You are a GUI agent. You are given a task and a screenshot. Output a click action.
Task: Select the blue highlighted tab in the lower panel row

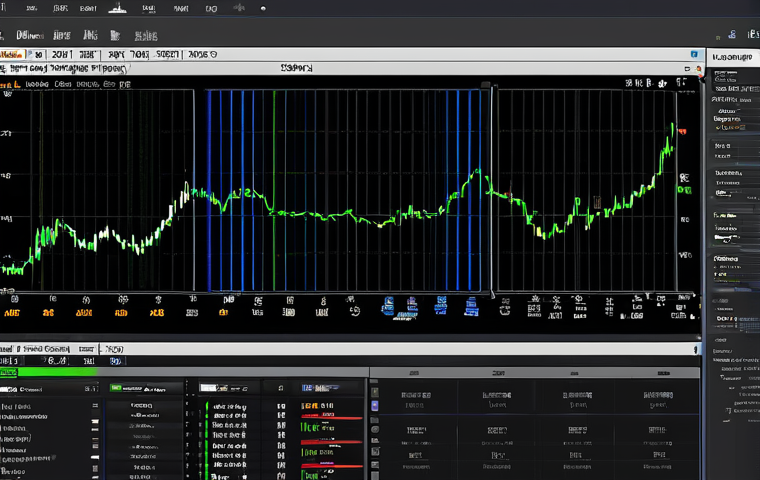tap(116, 361)
